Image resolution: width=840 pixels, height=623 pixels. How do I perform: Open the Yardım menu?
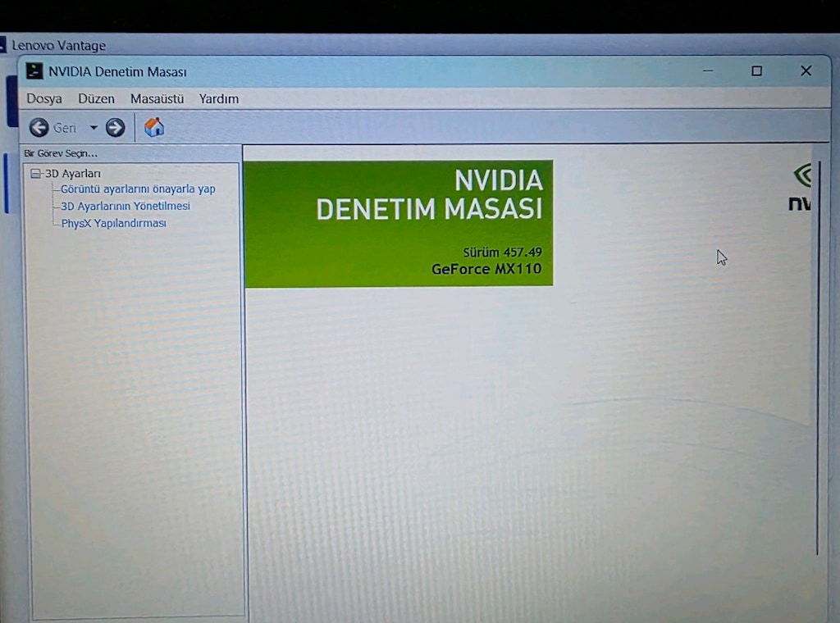pyautogui.click(x=218, y=99)
